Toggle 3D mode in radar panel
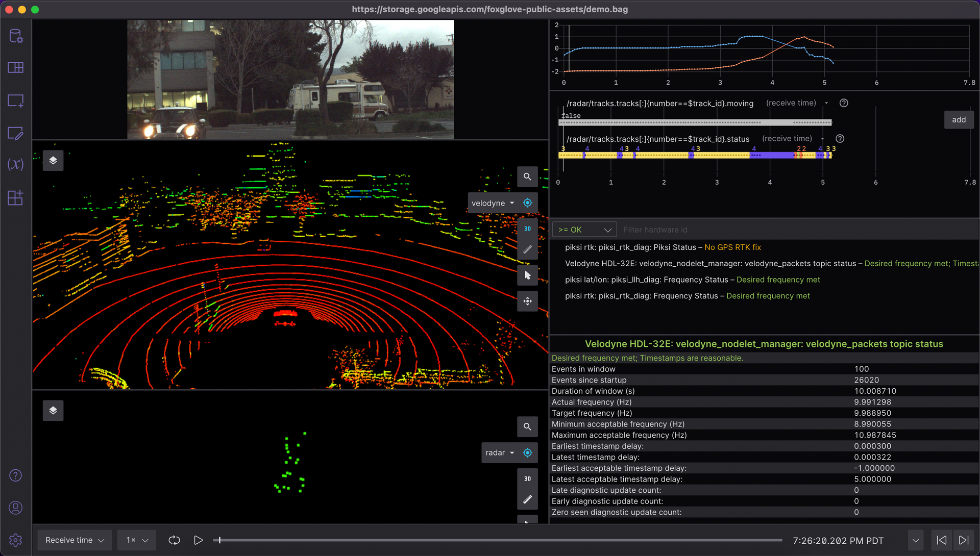The height and width of the screenshot is (556, 980). click(527, 478)
